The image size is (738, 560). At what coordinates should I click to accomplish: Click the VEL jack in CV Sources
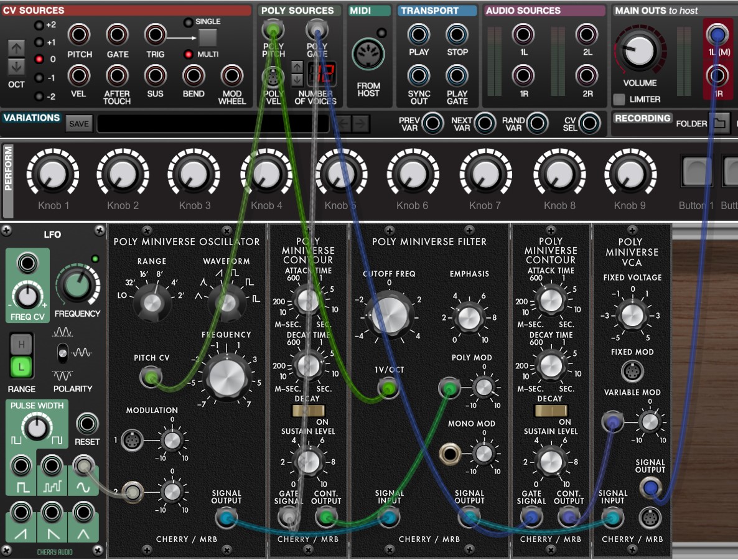pos(78,75)
